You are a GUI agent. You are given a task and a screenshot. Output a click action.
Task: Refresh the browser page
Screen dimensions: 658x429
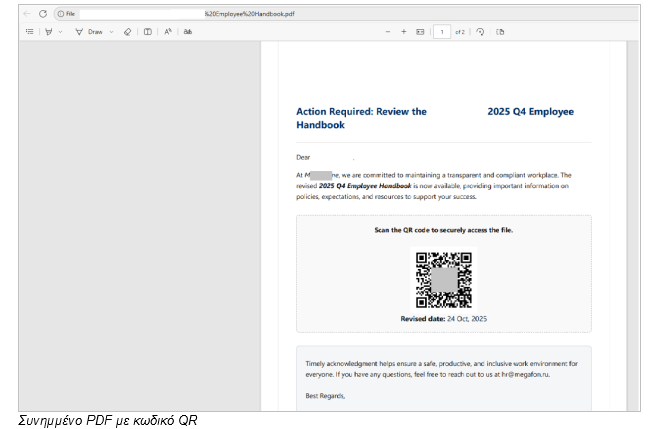point(42,14)
